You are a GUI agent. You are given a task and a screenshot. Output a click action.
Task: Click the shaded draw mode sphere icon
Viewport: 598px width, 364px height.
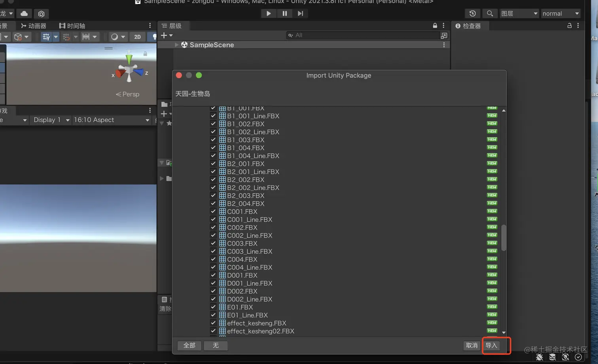click(114, 37)
